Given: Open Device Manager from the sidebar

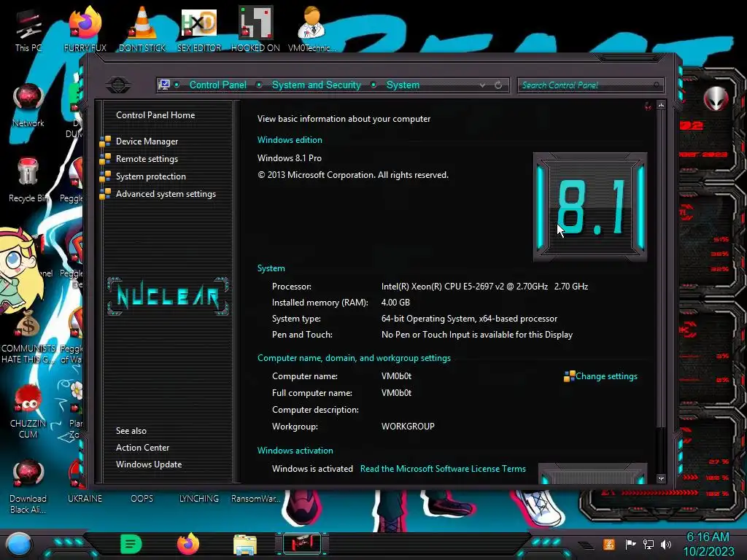Looking at the screenshot, I should [147, 141].
